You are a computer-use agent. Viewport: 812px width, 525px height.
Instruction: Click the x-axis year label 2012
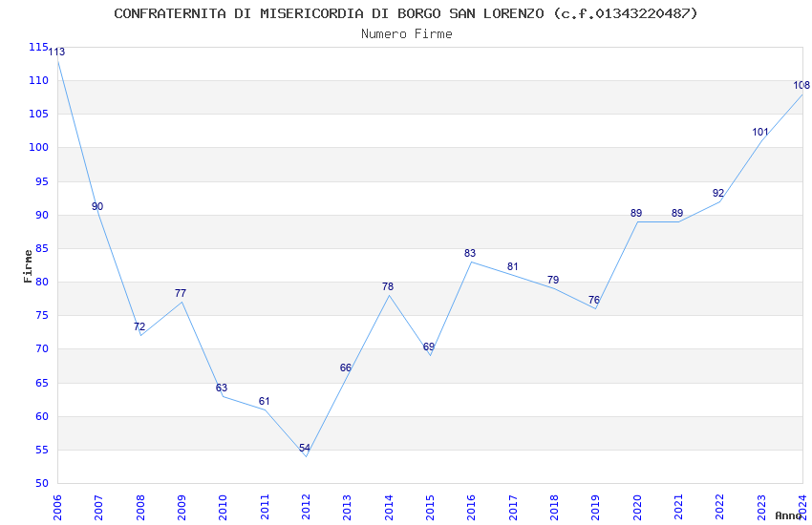pyautogui.click(x=306, y=508)
